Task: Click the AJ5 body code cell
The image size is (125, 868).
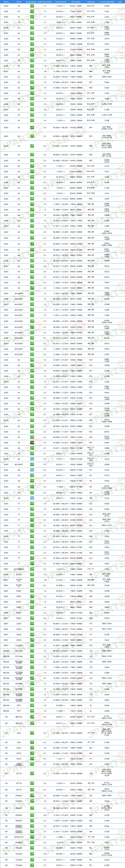Action: (91, 764)
